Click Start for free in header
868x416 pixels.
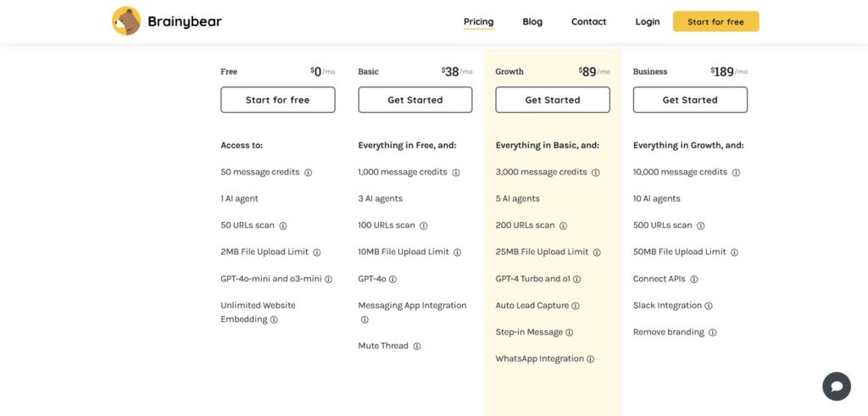pos(715,21)
